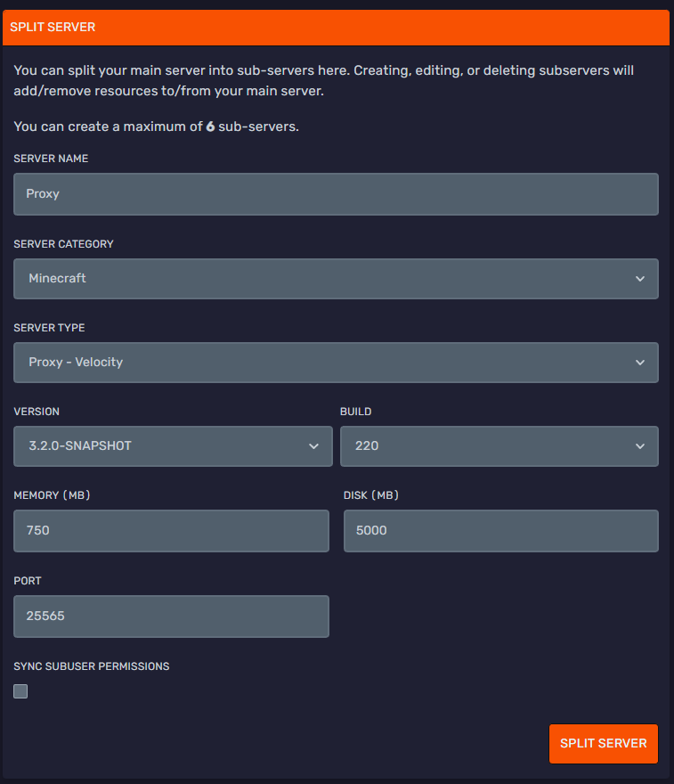Image resolution: width=674 pixels, height=784 pixels.
Task: Focus the Server Name field containing Proxy
Action: 336,194
